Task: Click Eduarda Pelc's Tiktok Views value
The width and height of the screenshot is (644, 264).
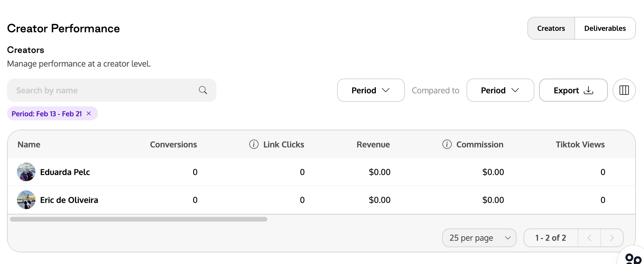Action: [603, 172]
